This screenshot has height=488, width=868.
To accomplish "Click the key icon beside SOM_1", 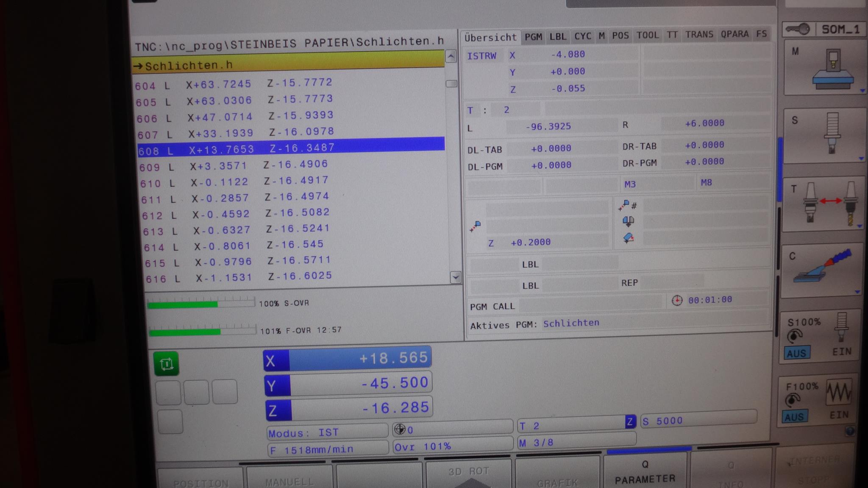I will (797, 29).
